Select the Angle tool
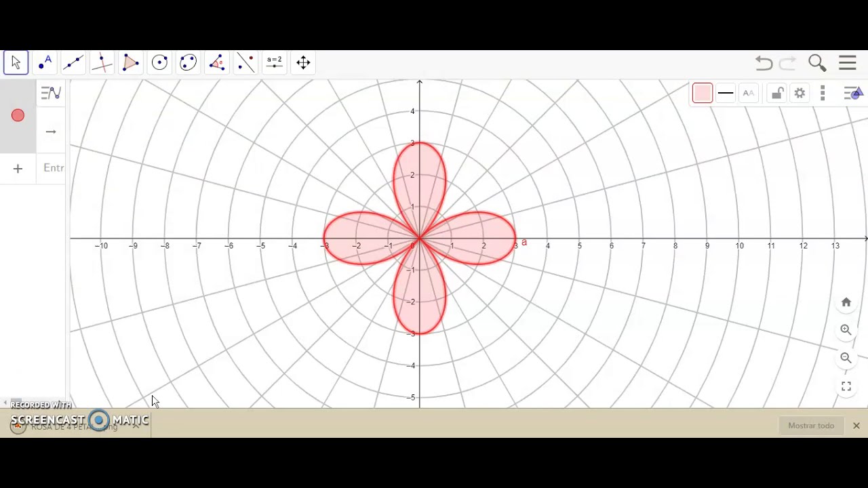The image size is (868, 488). 217,62
